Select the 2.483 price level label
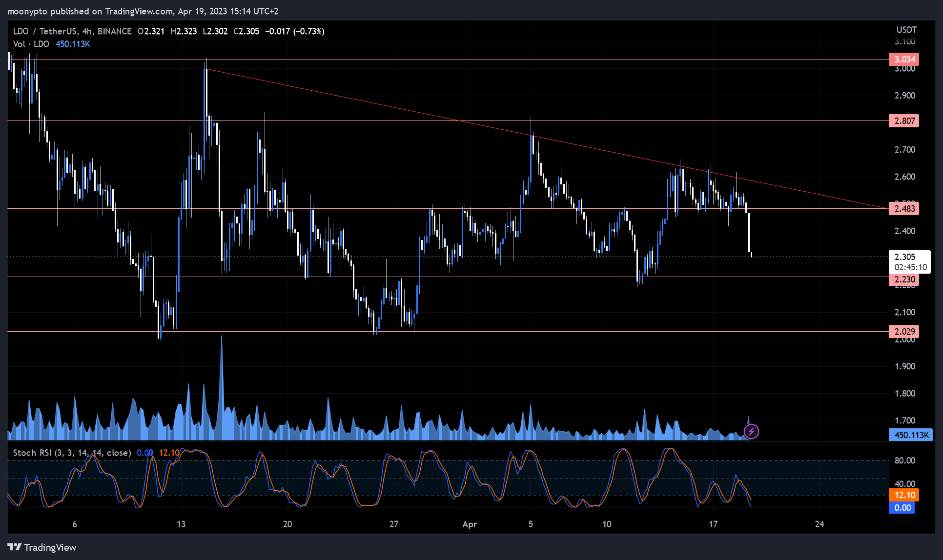This screenshot has width=943, height=560. coord(904,209)
